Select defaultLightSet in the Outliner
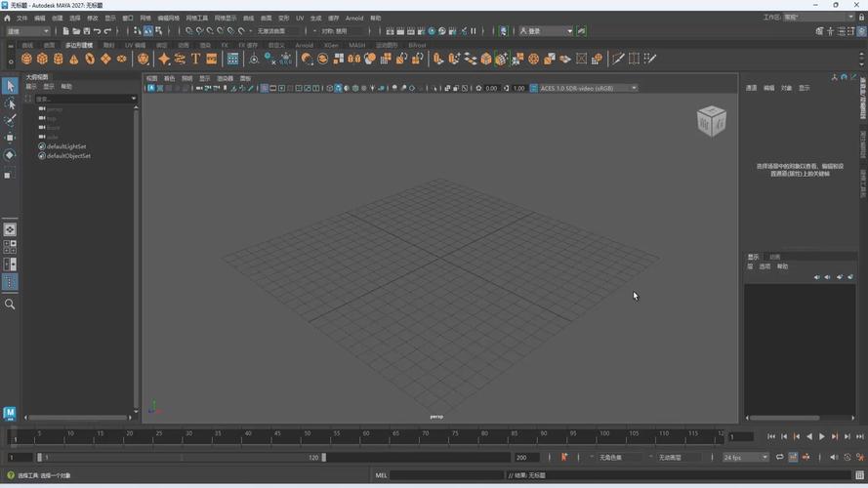The width and height of the screenshot is (868, 488). 66,146
